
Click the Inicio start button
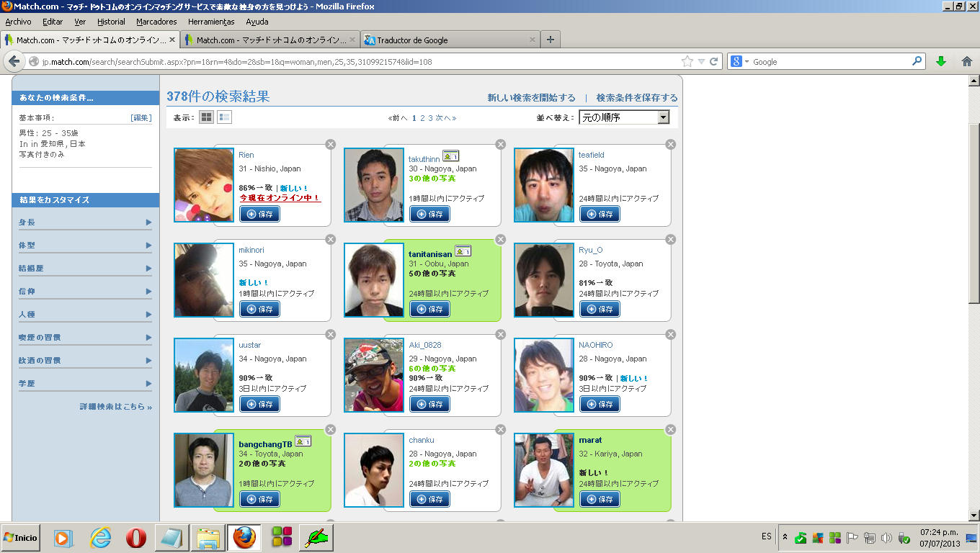click(x=20, y=538)
